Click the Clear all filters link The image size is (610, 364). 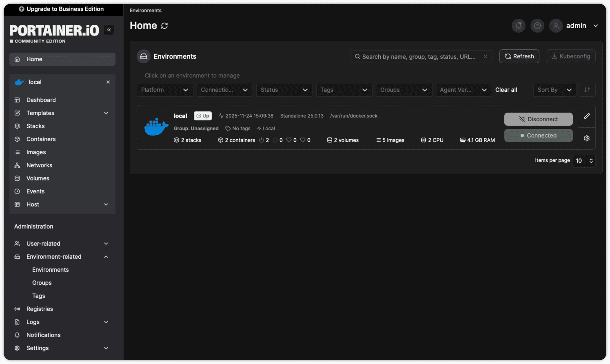(506, 90)
